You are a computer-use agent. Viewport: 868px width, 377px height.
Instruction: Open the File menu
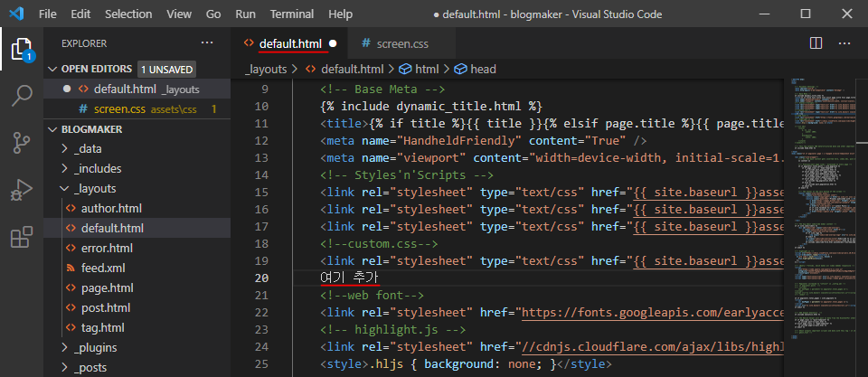pyautogui.click(x=48, y=14)
